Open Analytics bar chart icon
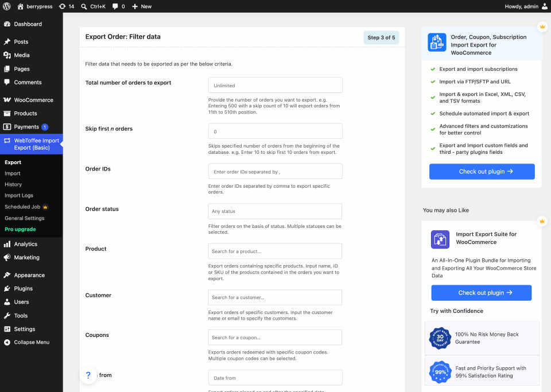 click(x=7, y=244)
